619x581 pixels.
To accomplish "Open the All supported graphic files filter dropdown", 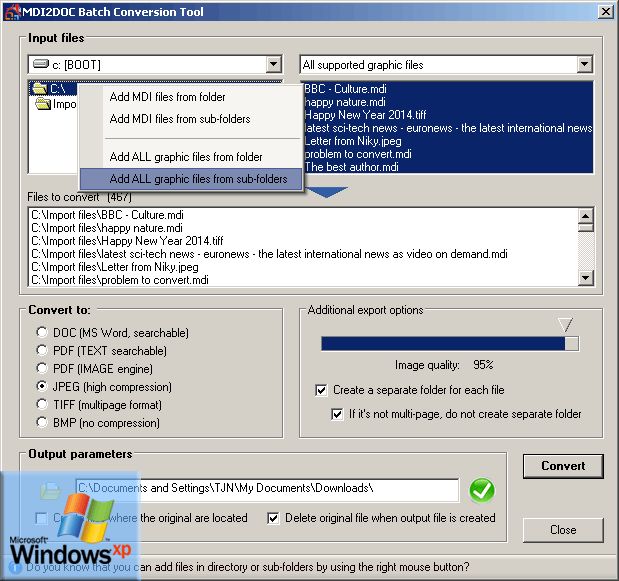I will pos(584,64).
